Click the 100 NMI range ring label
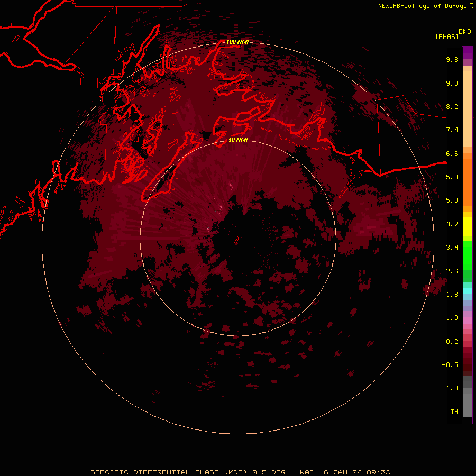 tap(237, 42)
